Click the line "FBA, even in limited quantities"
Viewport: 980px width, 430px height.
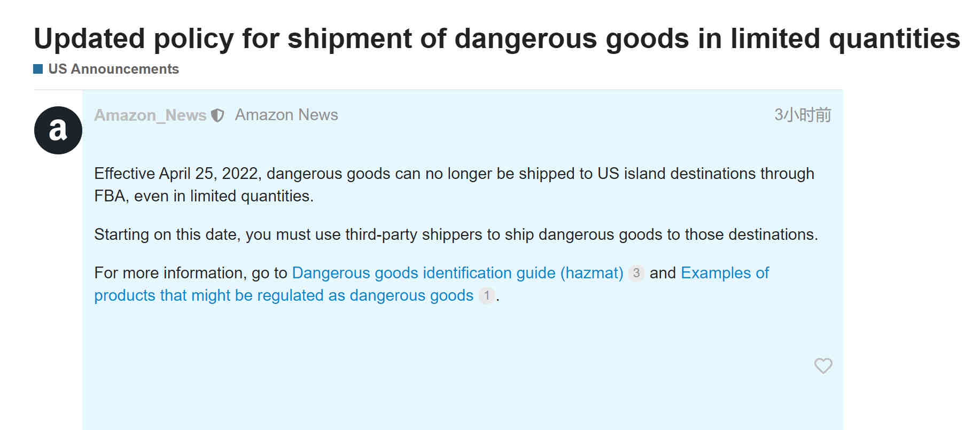click(204, 196)
